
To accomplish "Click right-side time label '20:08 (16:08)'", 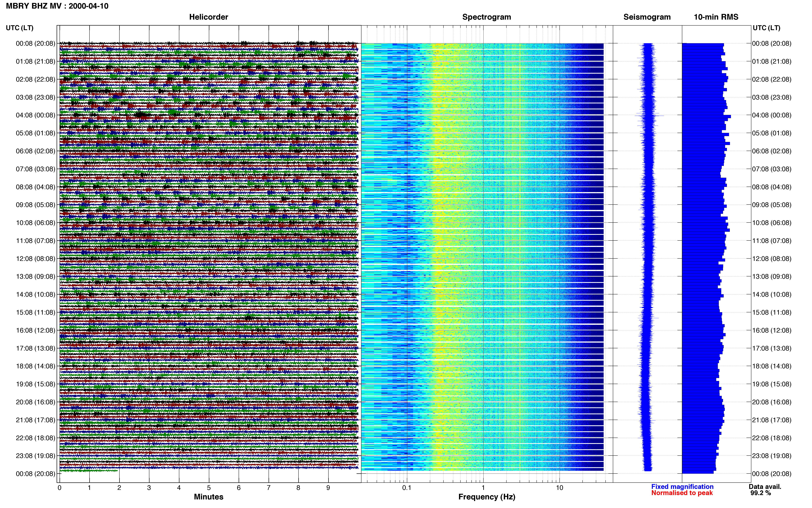I will click(x=772, y=402).
